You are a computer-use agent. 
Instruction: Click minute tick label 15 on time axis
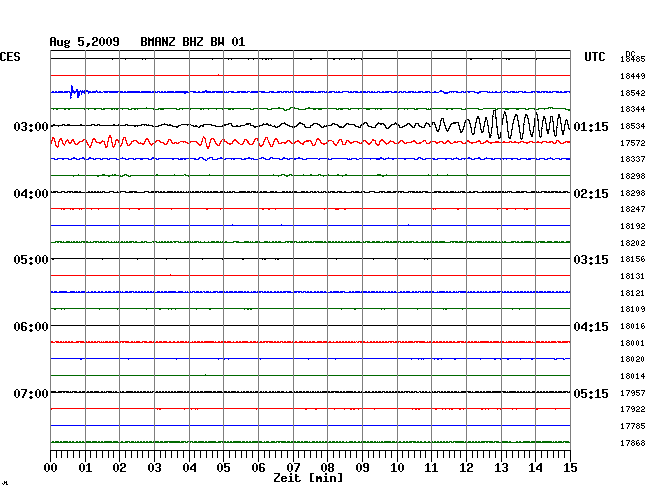570,468
